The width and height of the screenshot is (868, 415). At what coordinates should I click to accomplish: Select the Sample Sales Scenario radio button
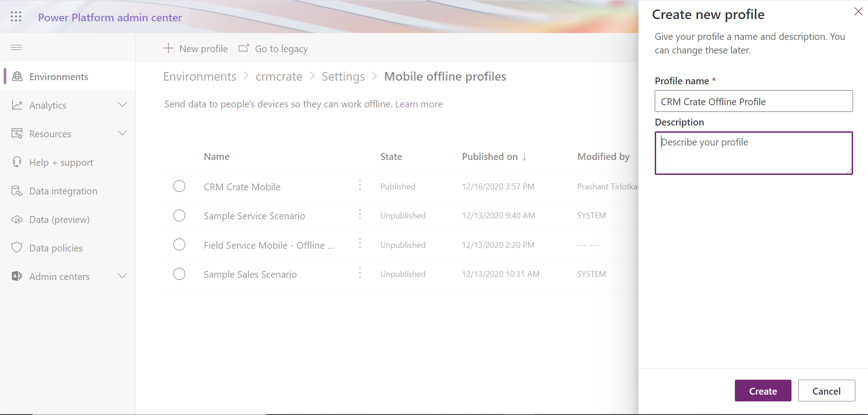(x=179, y=274)
